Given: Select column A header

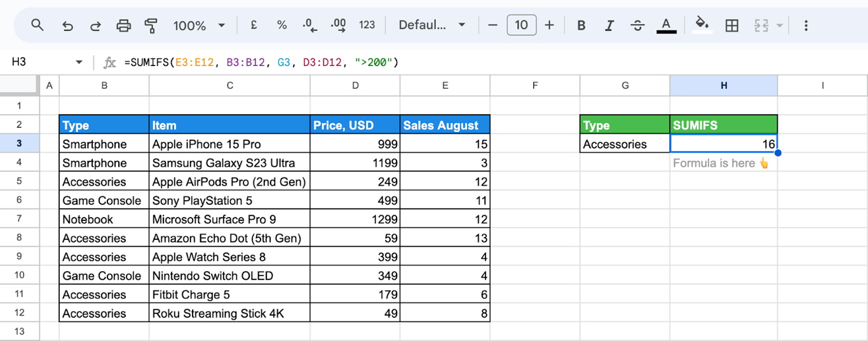Looking at the screenshot, I should point(49,85).
